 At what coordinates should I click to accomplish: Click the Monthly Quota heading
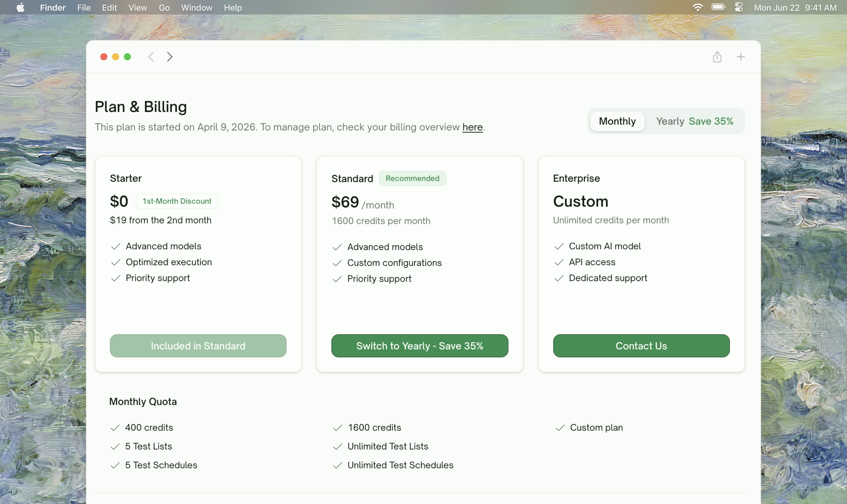143,402
